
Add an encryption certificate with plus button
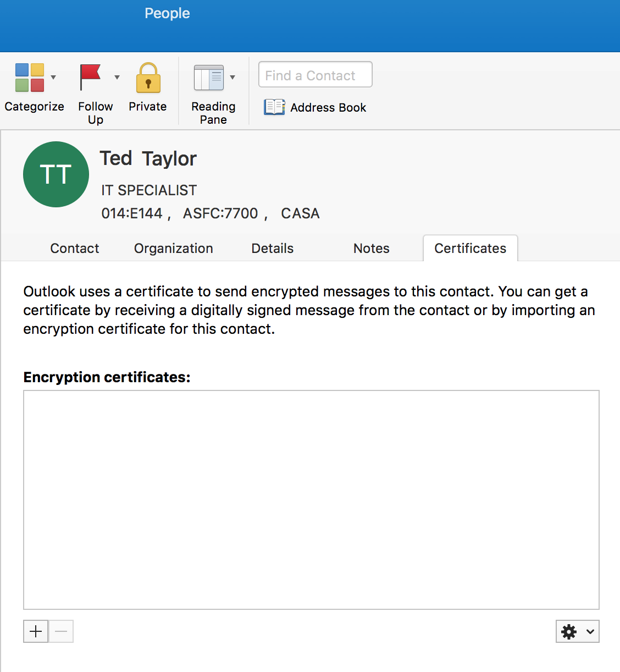[36, 631]
